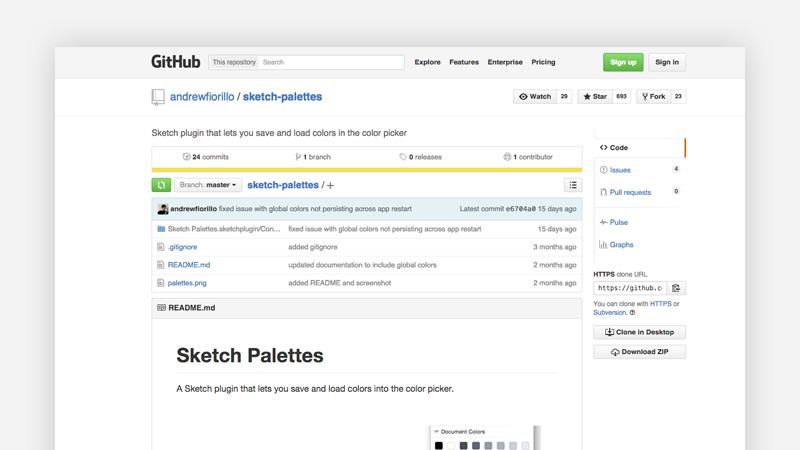Open andrewfiorillo profile link in title
This screenshot has width=800, height=450.
tap(202, 96)
